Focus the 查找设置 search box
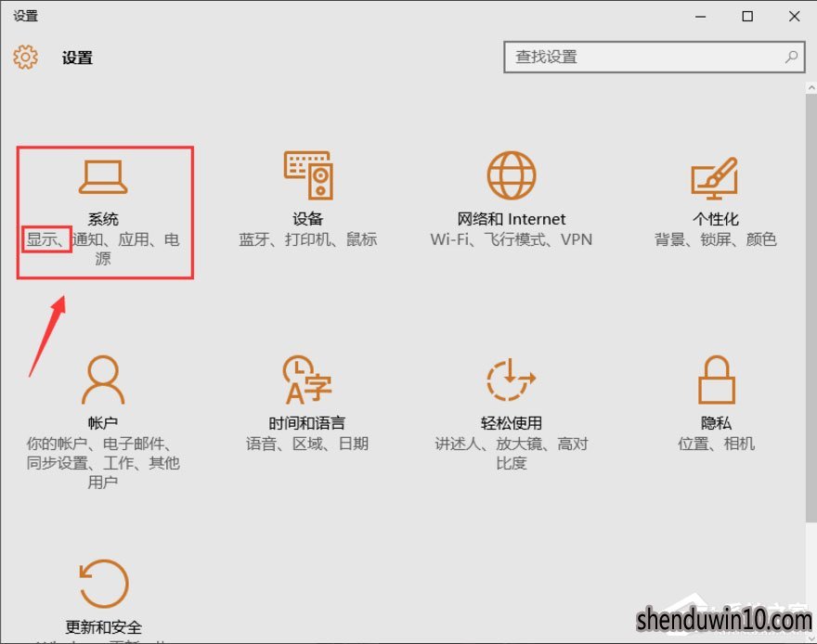The image size is (817, 644). click(x=654, y=58)
